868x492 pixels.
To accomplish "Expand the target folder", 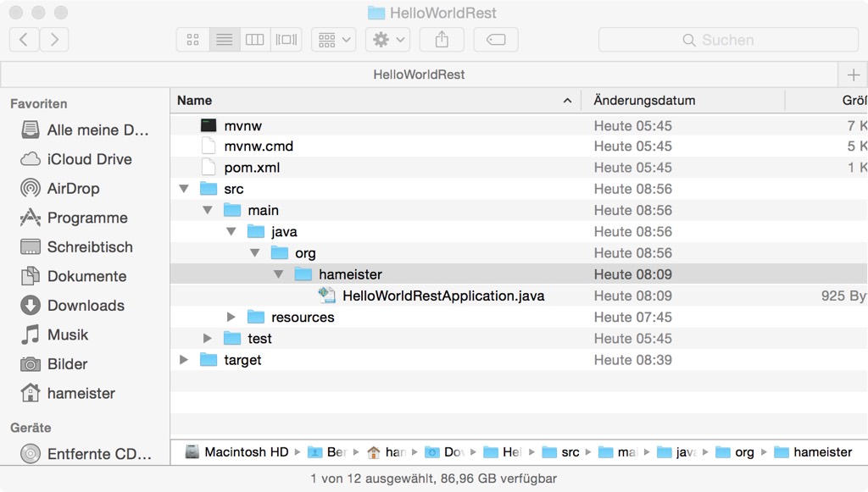I will 184,360.
